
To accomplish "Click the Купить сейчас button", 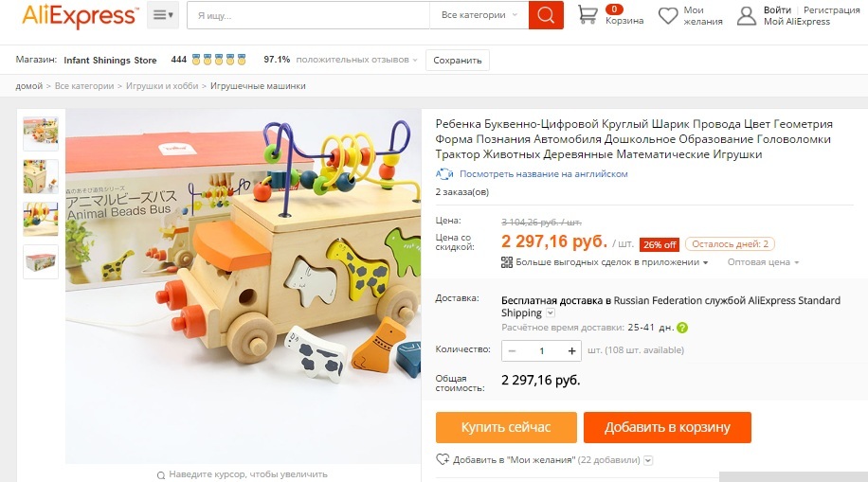I will (x=506, y=427).
